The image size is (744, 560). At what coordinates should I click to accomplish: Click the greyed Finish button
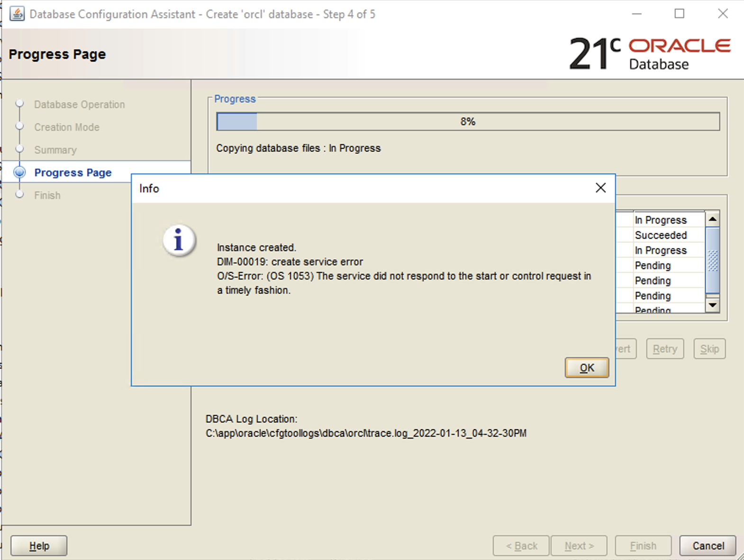tap(643, 546)
